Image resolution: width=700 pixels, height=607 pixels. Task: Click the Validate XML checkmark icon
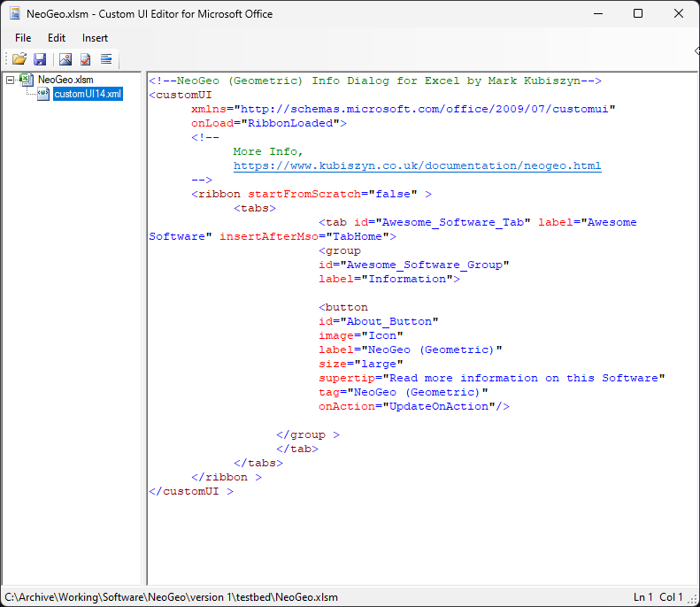[86, 59]
